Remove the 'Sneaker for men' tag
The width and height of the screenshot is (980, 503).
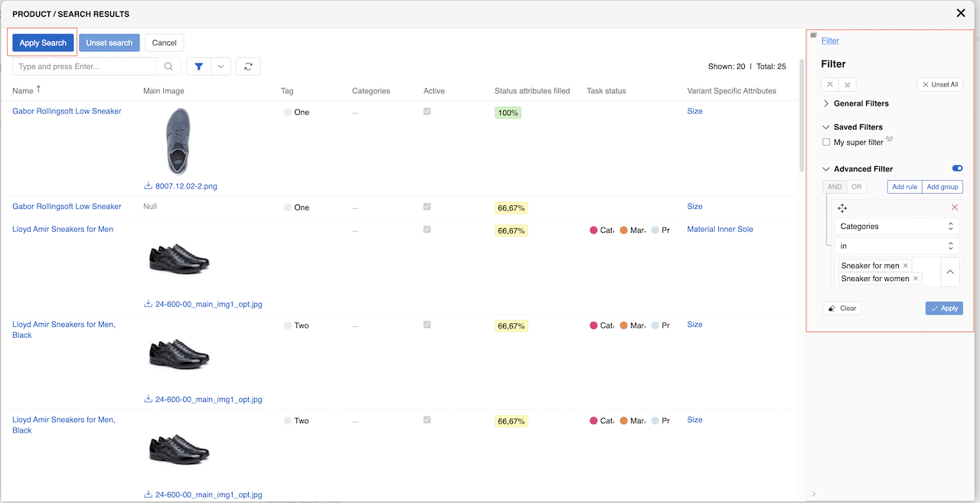point(906,266)
